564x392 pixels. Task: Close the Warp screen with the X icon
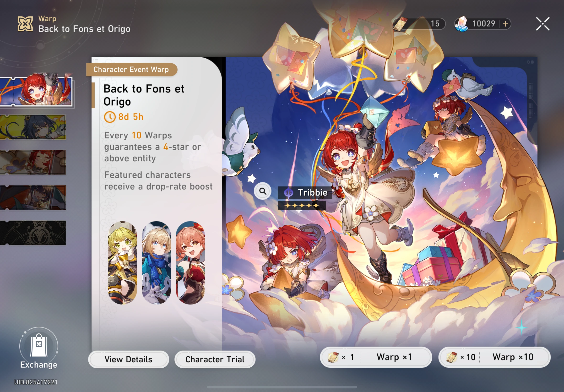543,24
